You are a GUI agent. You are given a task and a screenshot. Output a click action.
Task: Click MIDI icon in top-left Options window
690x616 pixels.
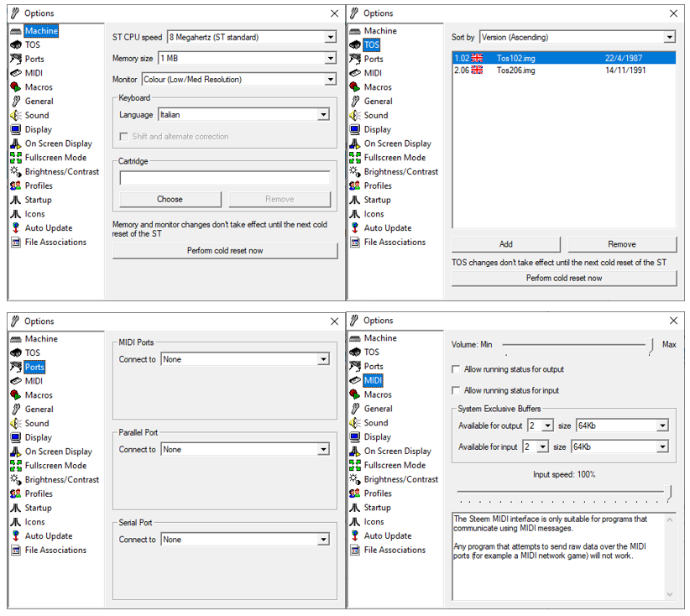16,73
